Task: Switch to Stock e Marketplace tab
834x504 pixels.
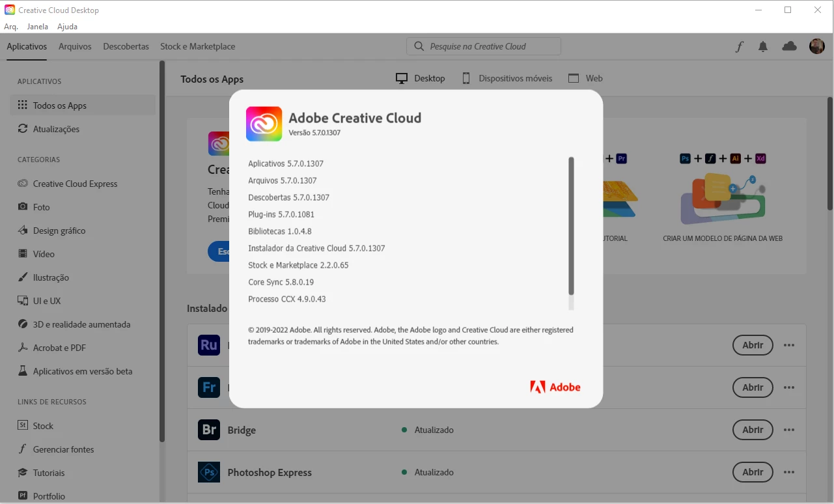Action: tap(198, 46)
